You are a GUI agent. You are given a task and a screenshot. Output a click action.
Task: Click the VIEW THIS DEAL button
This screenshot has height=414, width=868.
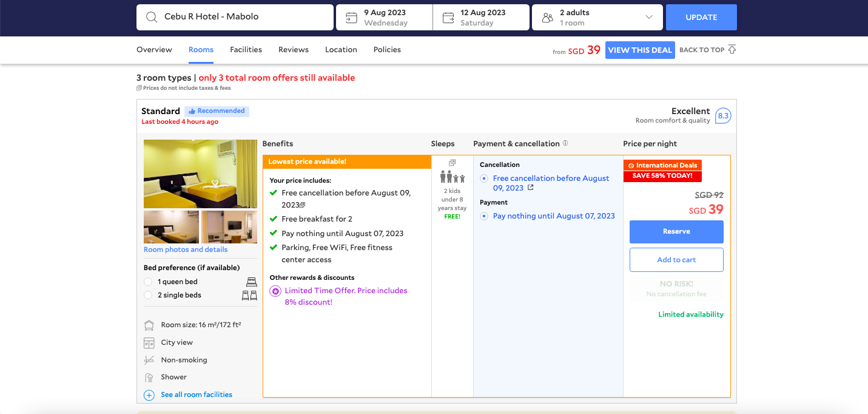click(x=640, y=50)
